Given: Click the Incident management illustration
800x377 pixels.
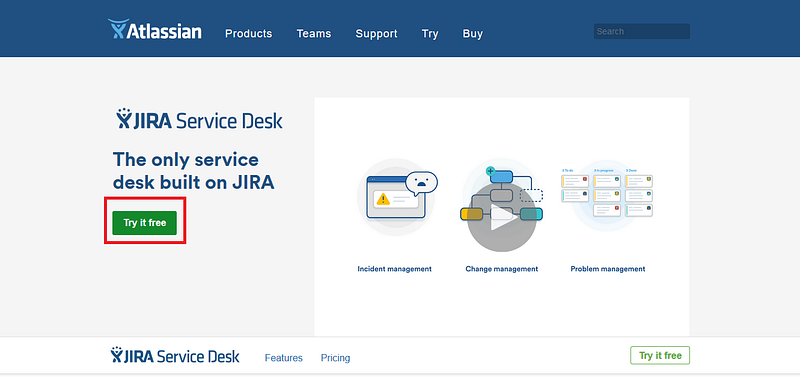Looking at the screenshot, I should [397, 198].
